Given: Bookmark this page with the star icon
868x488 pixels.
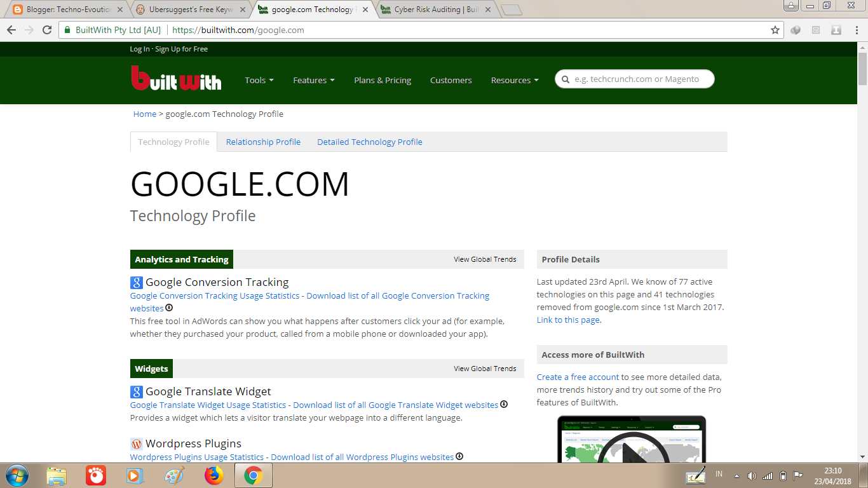Looking at the screenshot, I should (x=775, y=30).
